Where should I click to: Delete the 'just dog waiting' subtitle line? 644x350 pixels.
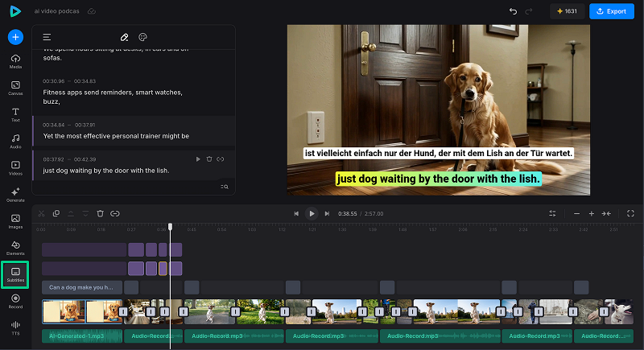point(209,159)
